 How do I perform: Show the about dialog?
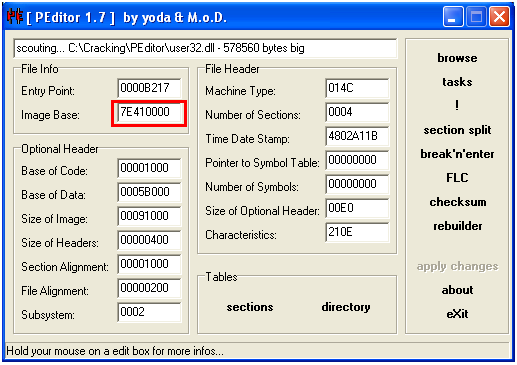(x=457, y=290)
